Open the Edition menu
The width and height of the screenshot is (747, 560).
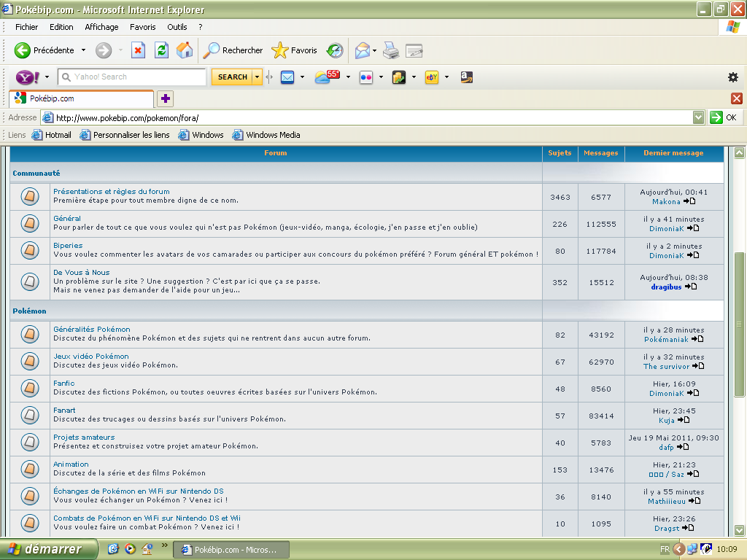tap(61, 27)
